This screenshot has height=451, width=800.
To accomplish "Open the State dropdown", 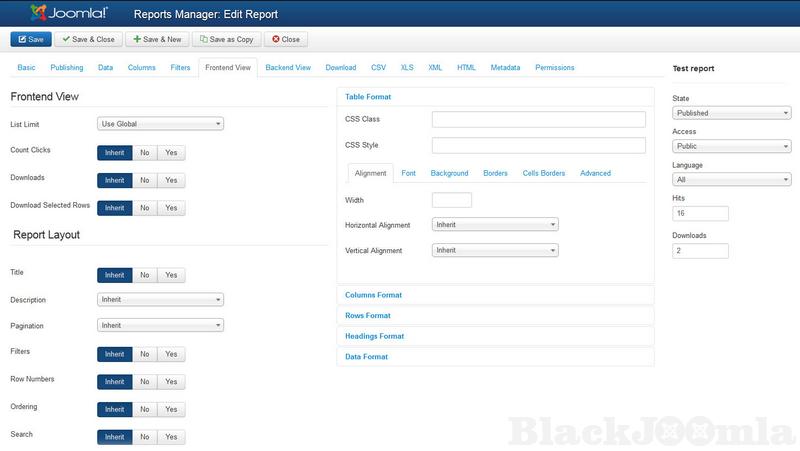I will pos(731,113).
